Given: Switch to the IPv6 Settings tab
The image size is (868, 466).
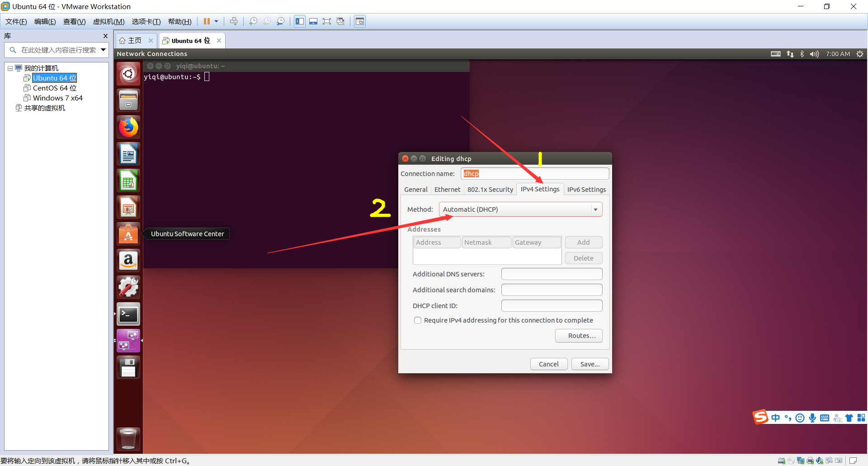Looking at the screenshot, I should point(586,190).
